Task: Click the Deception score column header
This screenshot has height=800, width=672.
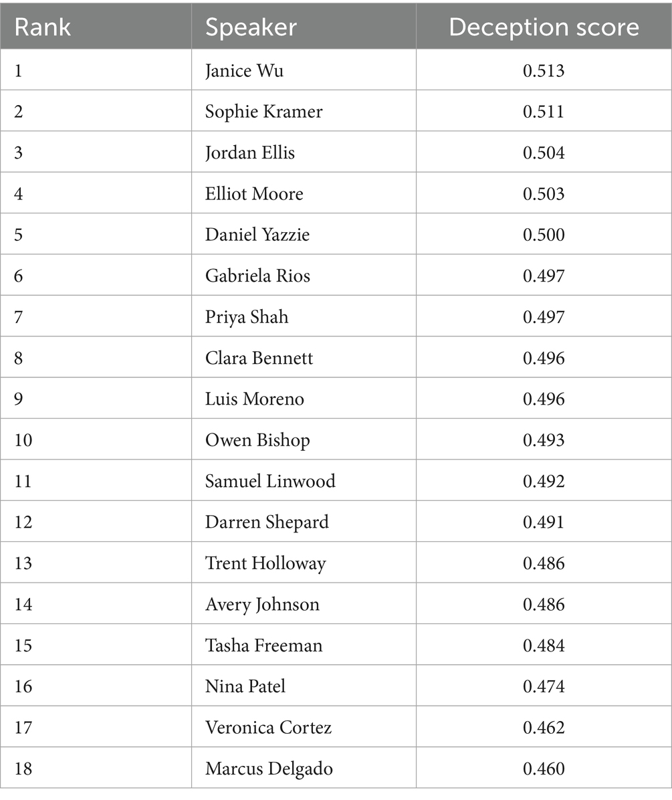Action: (x=544, y=27)
